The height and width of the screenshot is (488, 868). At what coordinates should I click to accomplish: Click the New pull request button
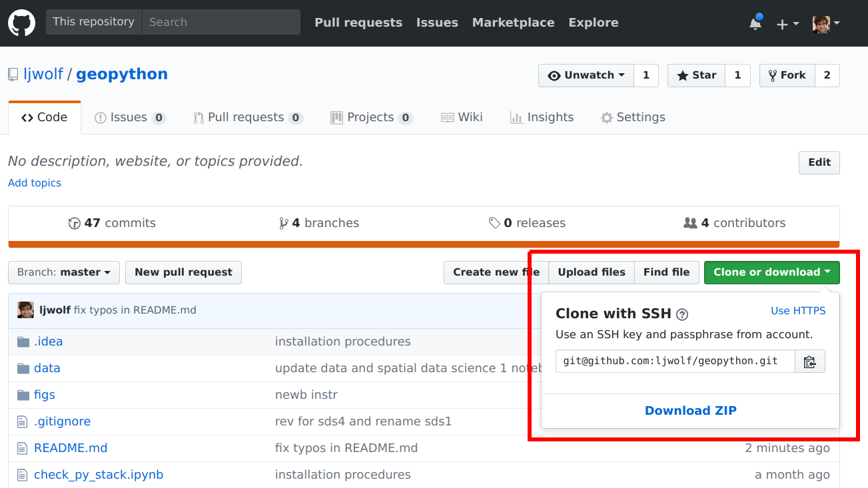coord(183,272)
